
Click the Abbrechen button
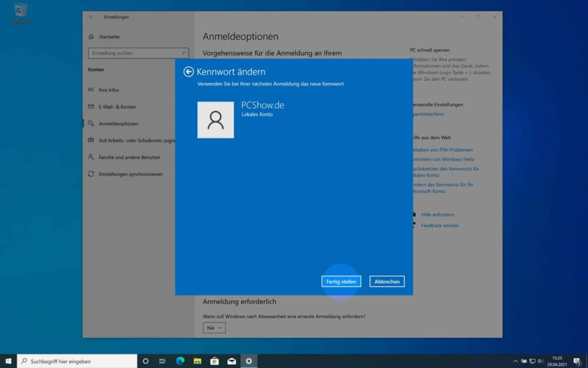pos(386,281)
